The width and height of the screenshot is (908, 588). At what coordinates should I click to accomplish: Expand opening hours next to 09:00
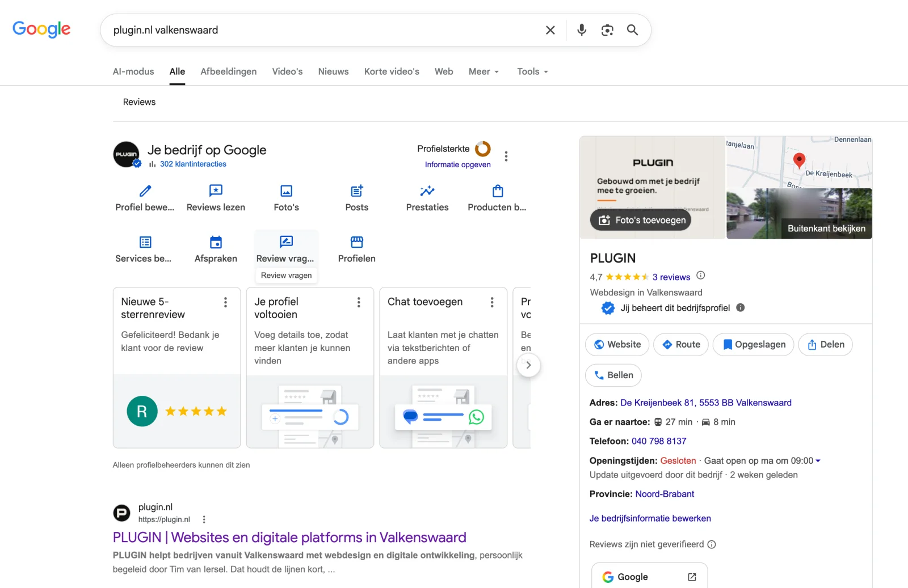tap(818, 461)
